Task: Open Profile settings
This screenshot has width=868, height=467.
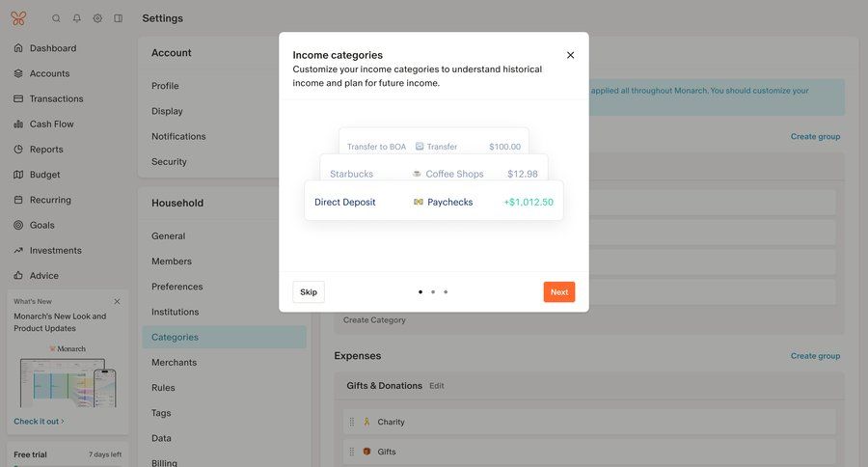Action: pyautogui.click(x=165, y=86)
